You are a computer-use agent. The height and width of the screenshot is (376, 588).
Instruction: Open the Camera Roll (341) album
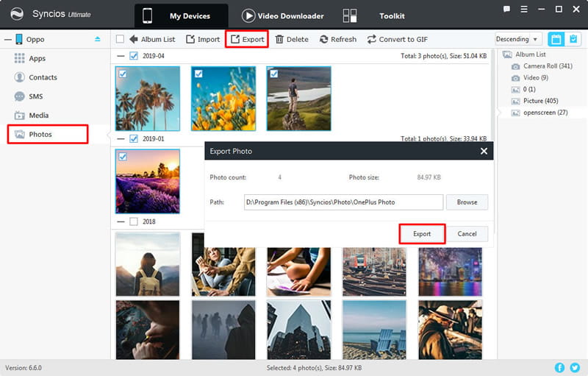pos(542,66)
